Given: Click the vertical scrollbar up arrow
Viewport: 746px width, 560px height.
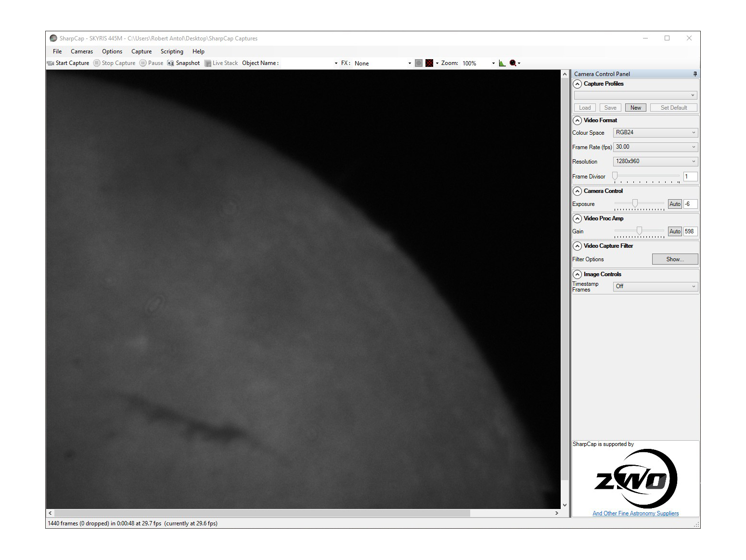Looking at the screenshot, I should (565, 74).
